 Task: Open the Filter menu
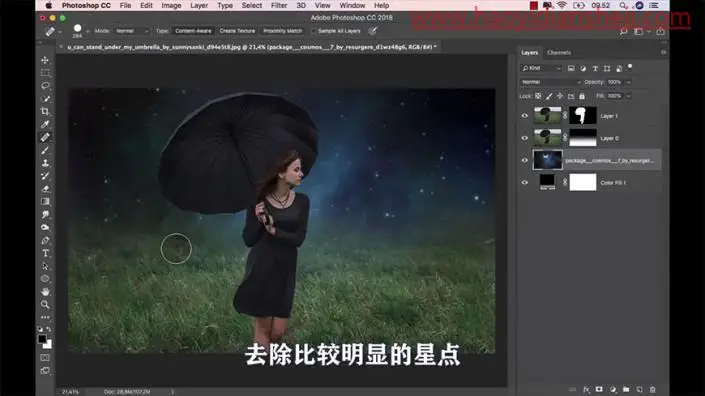[x=279, y=5]
